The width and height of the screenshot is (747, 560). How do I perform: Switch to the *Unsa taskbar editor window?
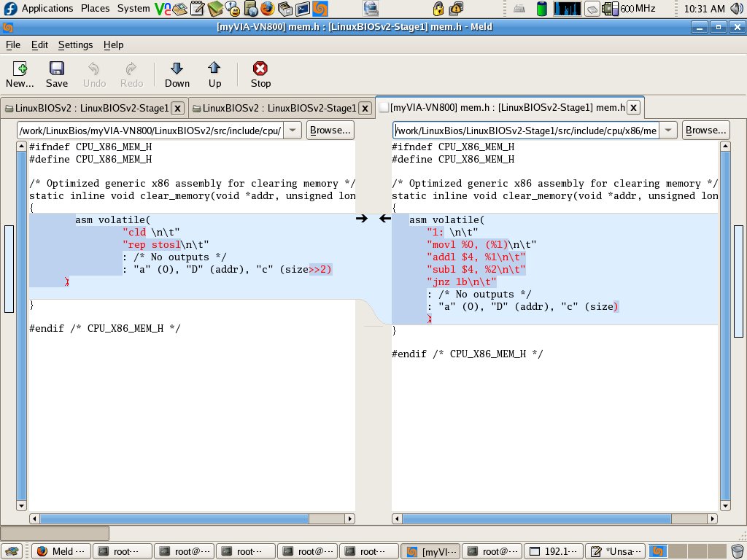click(x=615, y=551)
